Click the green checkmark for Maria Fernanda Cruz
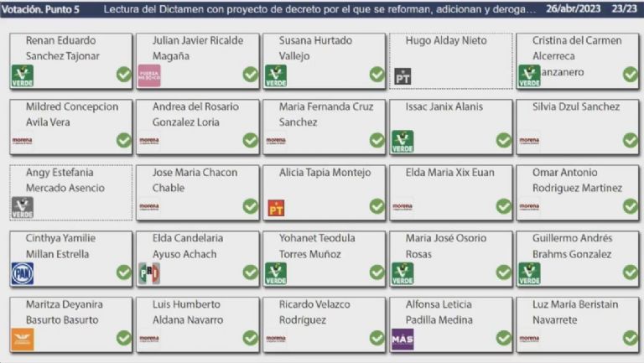 pos(377,141)
